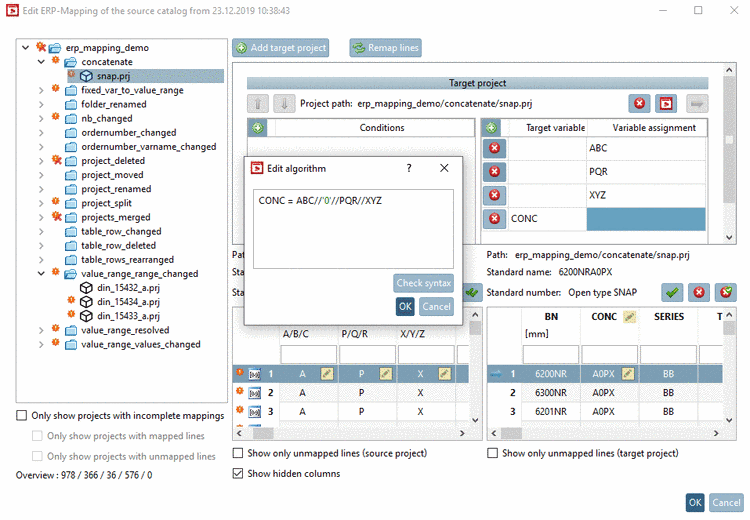Expand the fixed_var_to_value_range folder
Screen dimensions: 750x520
[41, 90]
